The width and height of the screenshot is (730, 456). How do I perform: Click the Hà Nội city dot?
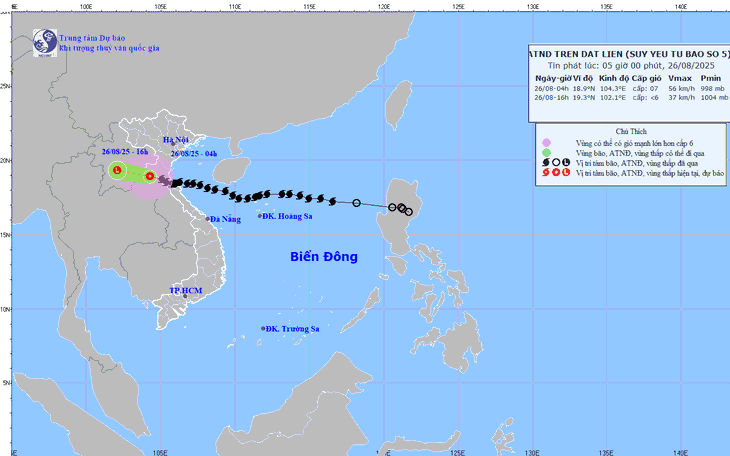(x=173, y=144)
